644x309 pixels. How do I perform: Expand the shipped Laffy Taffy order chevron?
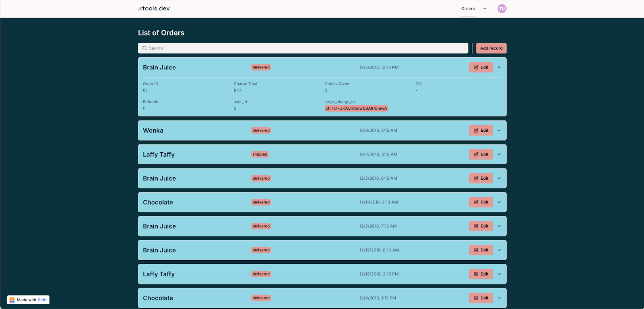499,154
